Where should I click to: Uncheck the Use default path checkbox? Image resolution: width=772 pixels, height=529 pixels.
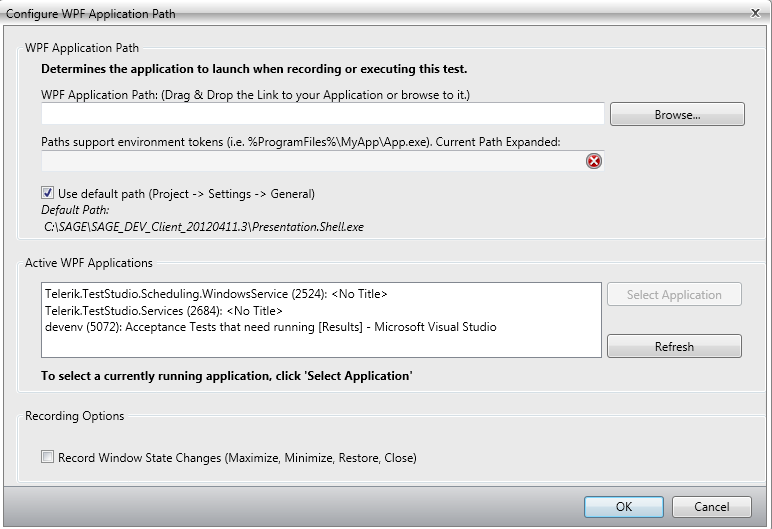click(48, 193)
